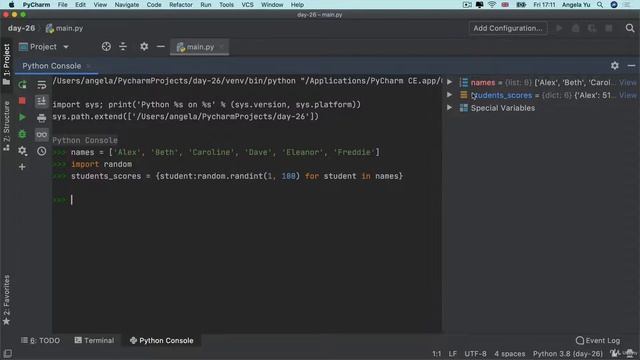Hide the Project panel with minus icon
Viewport: 640px width, 360px height.
(161, 47)
